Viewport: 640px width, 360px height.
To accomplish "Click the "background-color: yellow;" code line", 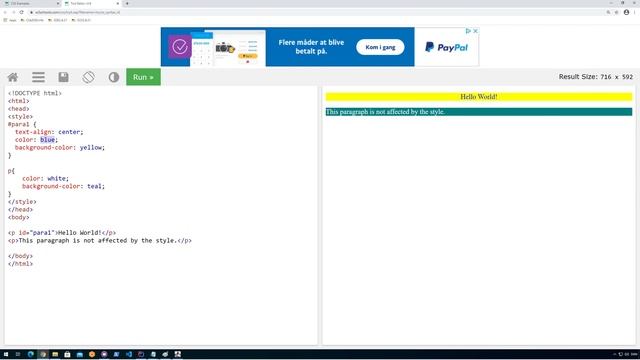I will click(x=60, y=147).
